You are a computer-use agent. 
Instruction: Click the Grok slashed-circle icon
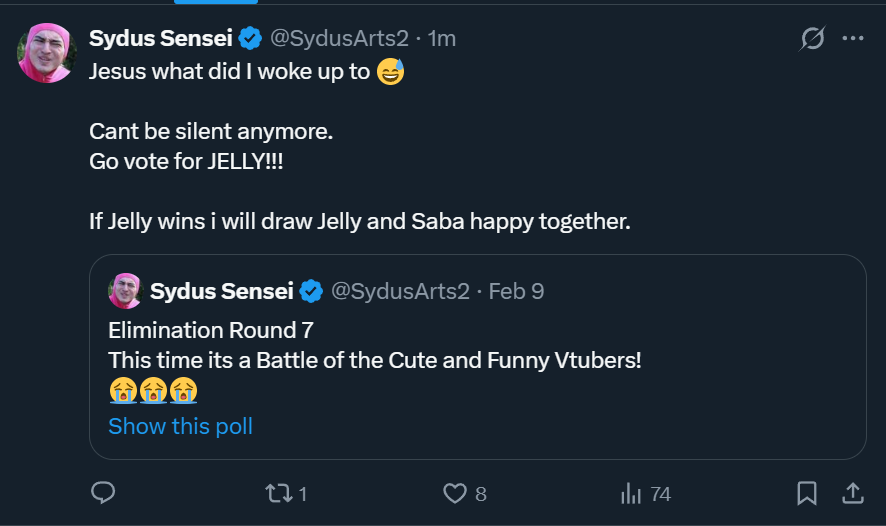(x=813, y=39)
